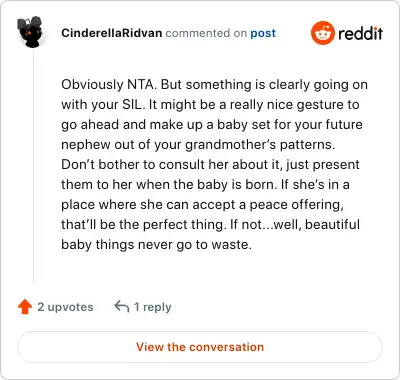
Task: Click the line mentioning "peace offering"
Action: coord(202,205)
